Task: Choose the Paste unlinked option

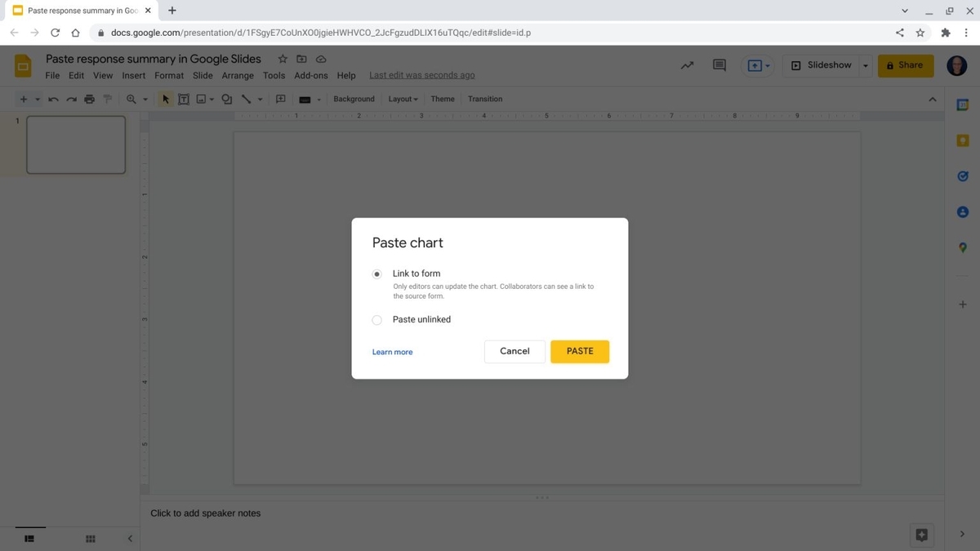Action: pyautogui.click(x=376, y=319)
